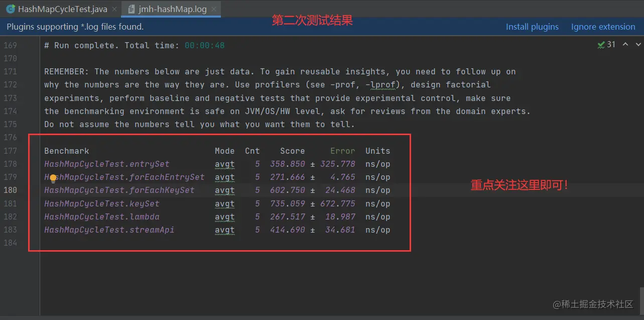Click the streamApi score 414.690
644x320 pixels.
pyautogui.click(x=288, y=230)
